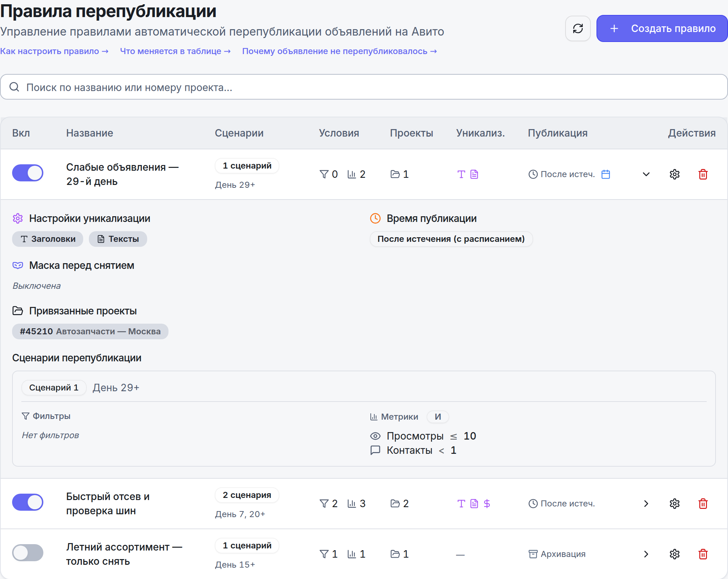This screenshot has width=728, height=579.
Task: Click the Тексты uniqueness chip
Action: click(x=118, y=239)
